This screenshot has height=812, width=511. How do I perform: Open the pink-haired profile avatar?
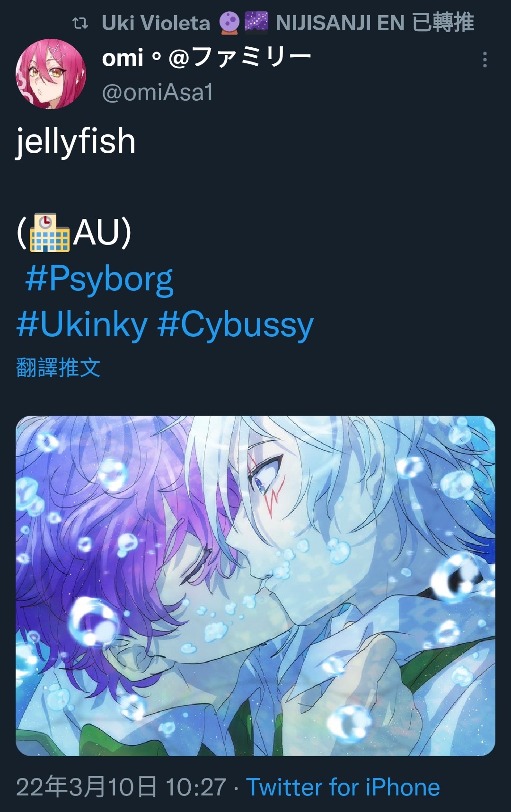pyautogui.click(x=51, y=74)
